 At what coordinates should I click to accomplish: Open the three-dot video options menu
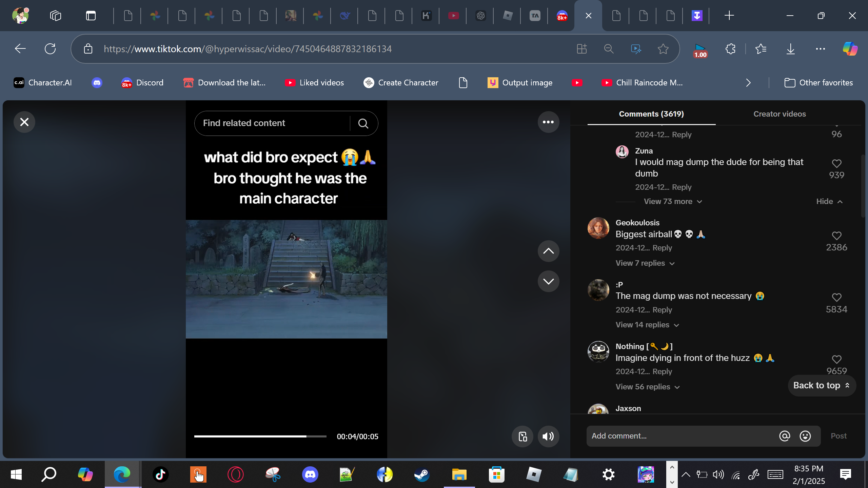(548, 122)
